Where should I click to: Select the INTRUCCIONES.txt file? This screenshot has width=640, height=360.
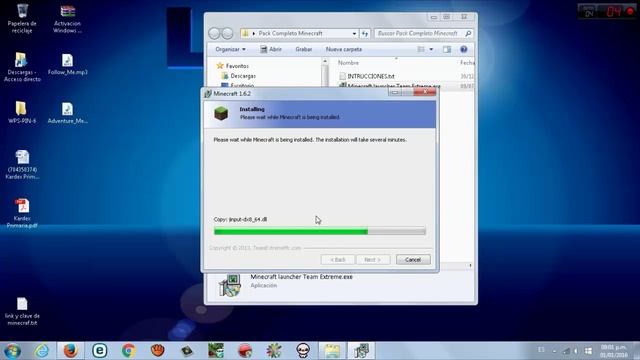[x=371, y=76]
